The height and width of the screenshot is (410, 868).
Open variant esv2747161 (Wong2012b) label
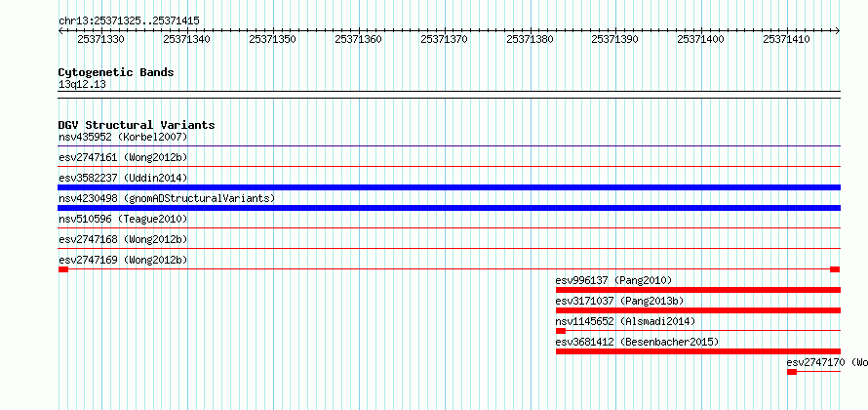[x=123, y=158]
